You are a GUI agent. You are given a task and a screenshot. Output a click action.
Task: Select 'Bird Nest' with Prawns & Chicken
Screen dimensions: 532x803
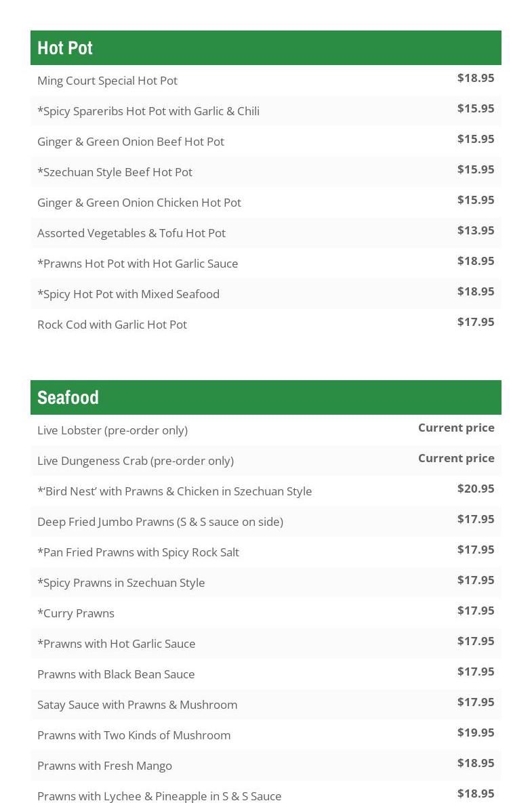click(175, 491)
